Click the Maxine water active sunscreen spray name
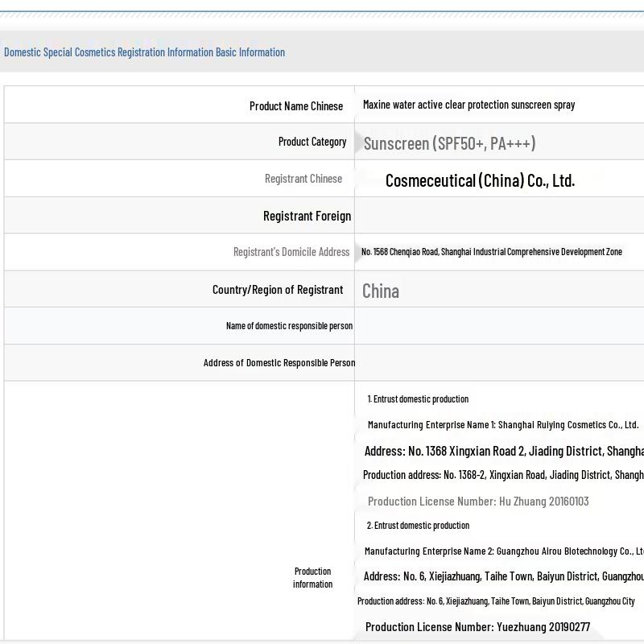This screenshot has width=644, height=644. 469,105
